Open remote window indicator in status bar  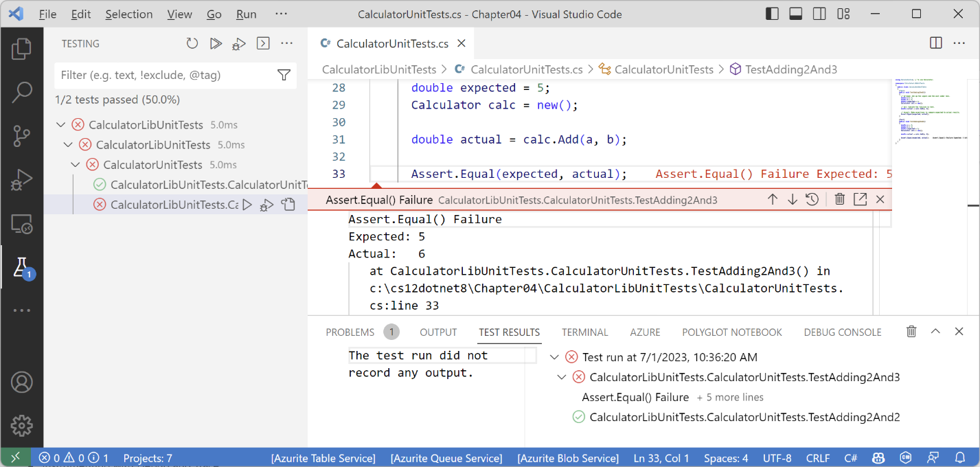(x=16, y=457)
